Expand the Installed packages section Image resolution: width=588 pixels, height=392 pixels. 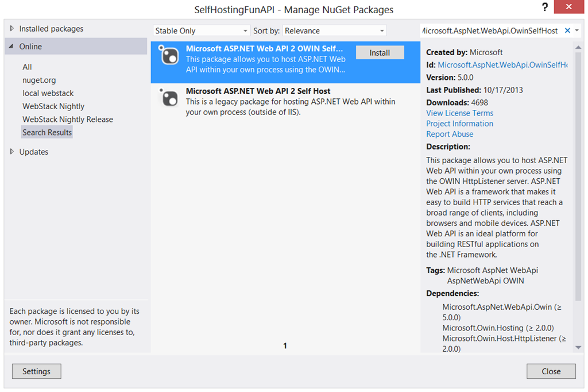[12, 28]
